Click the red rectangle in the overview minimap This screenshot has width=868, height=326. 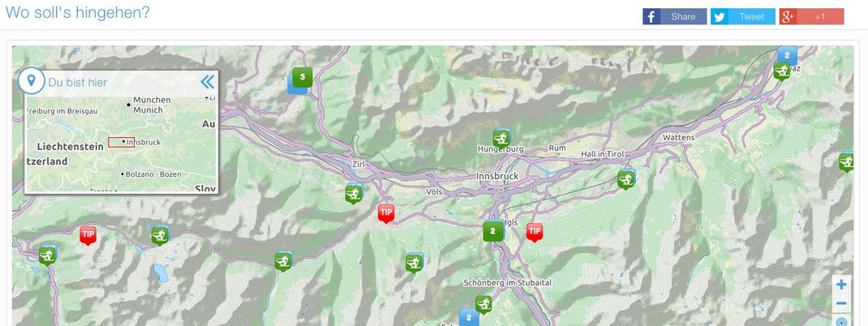(121, 142)
